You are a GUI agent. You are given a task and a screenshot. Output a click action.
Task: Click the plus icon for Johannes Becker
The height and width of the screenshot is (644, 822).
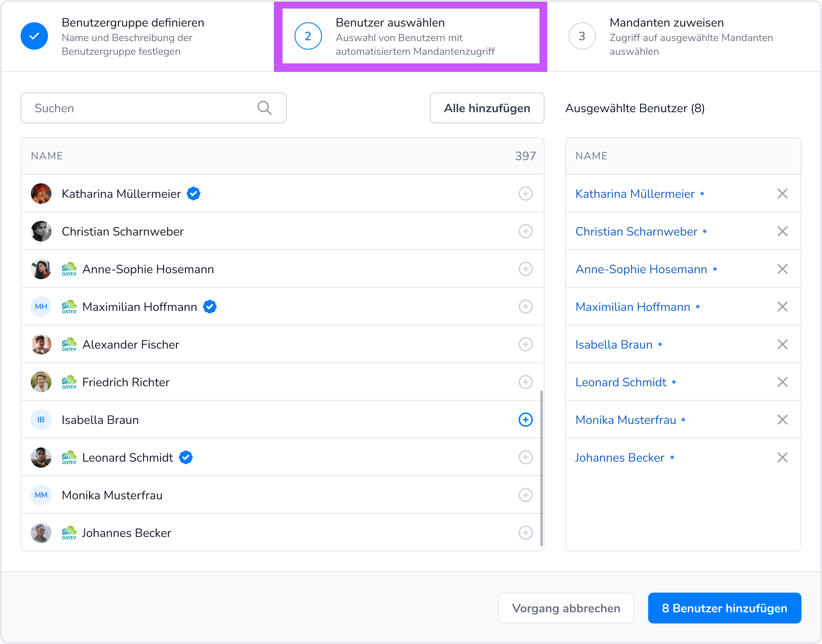tap(525, 533)
